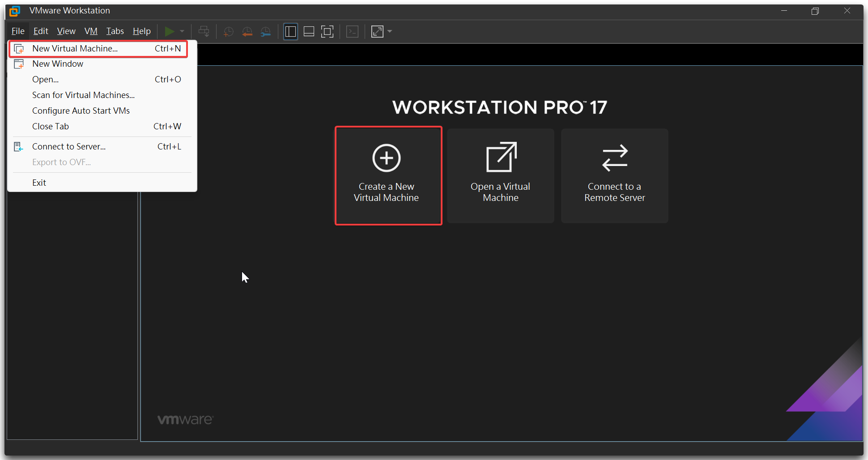Select Connect to Server... menu entry
The image size is (868, 460).
pos(102,147)
